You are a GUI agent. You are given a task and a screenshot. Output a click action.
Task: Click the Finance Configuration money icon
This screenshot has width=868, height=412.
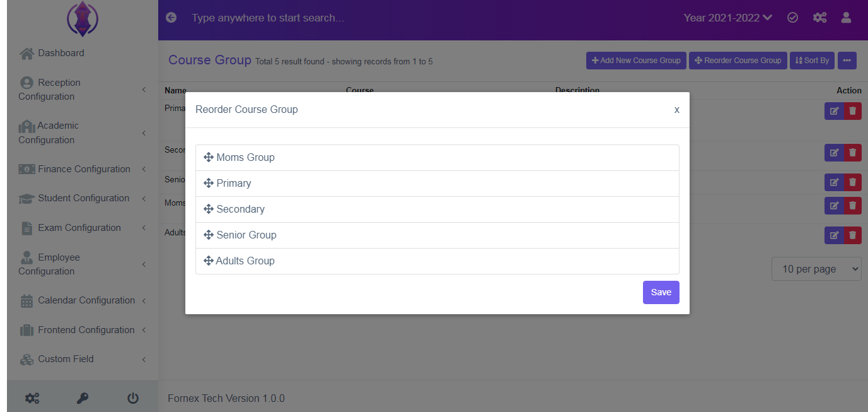click(x=26, y=169)
